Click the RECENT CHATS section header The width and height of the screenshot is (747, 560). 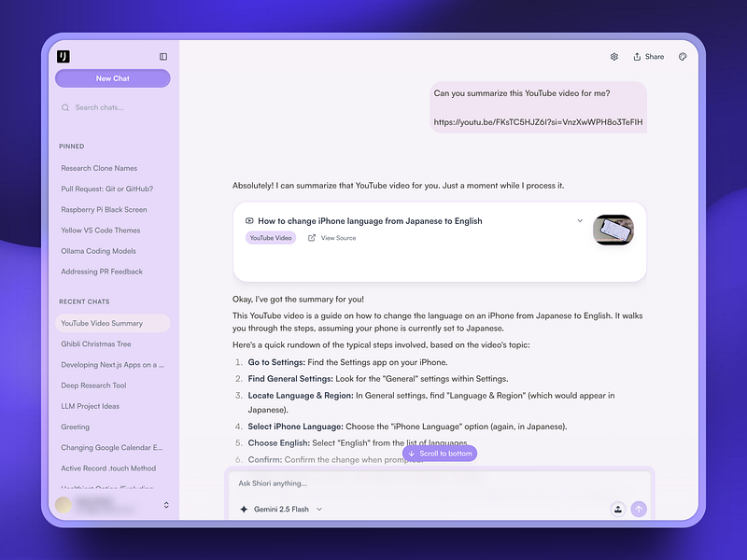point(84,301)
